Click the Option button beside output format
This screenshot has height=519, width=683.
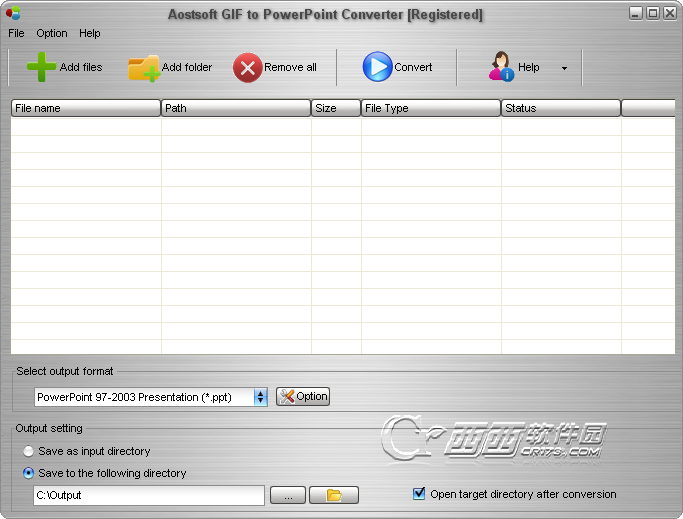click(x=303, y=397)
